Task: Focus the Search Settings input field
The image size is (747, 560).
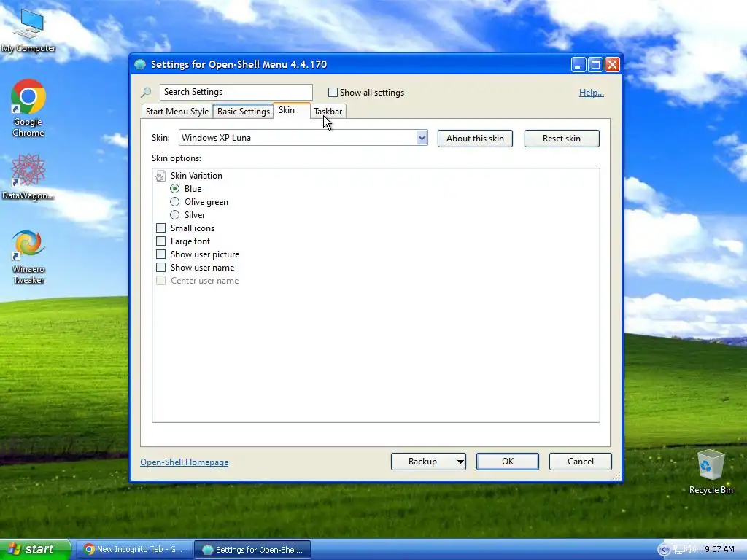Action: pos(236,92)
